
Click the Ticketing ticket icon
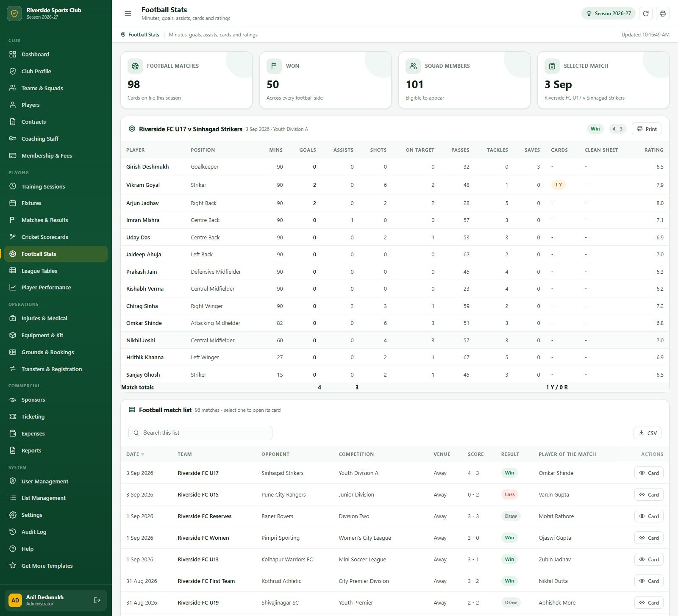coord(13,416)
